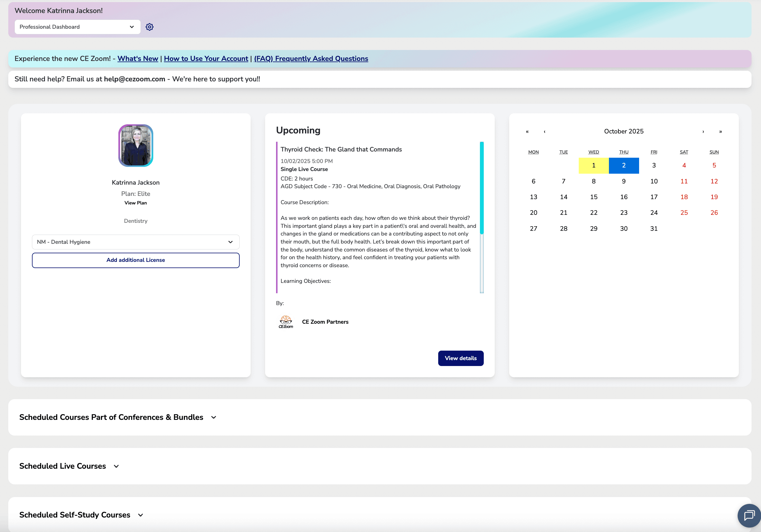Expand the Scheduled Live Courses section
Image resolution: width=761 pixels, height=532 pixels.
[116, 466]
